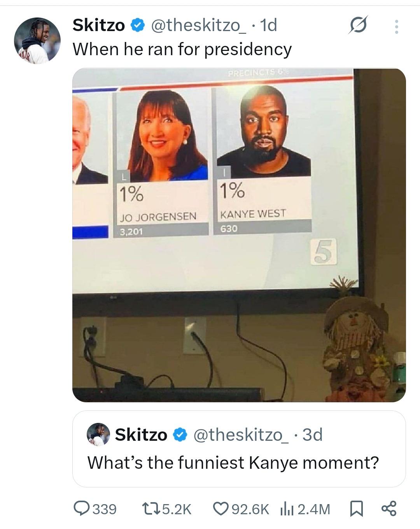
Task: Like the tweet with heart icon
Action: [221, 509]
